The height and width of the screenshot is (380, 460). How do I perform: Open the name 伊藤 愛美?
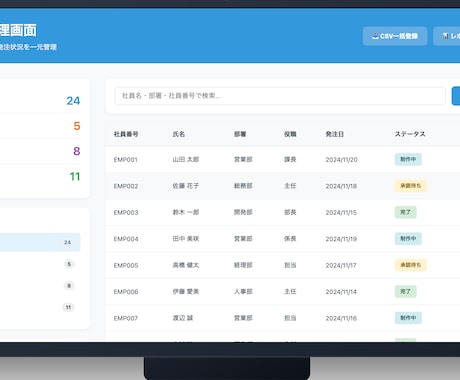click(x=186, y=291)
